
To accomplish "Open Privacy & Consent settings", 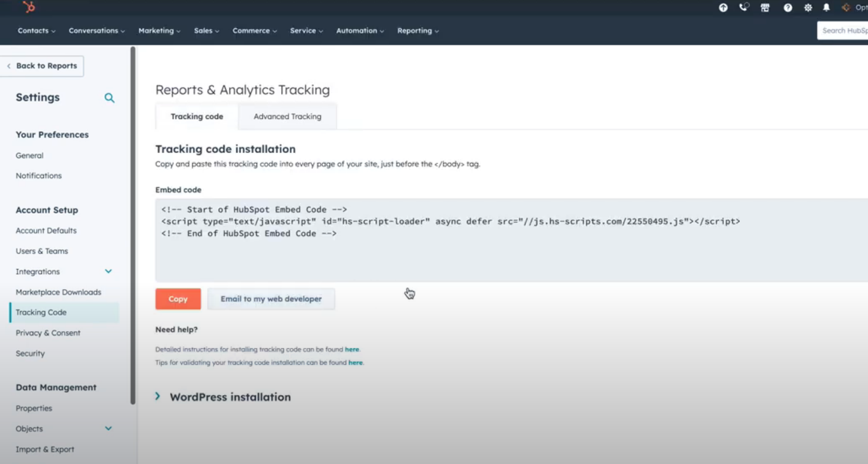I will pyautogui.click(x=48, y=333).
